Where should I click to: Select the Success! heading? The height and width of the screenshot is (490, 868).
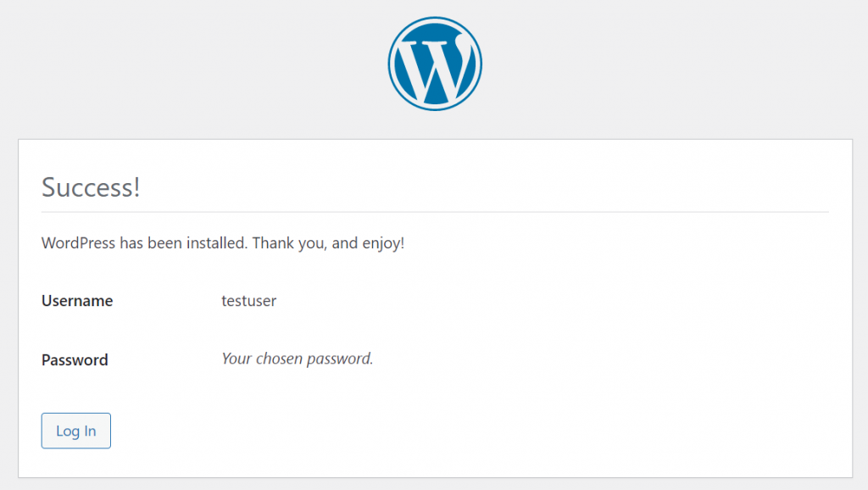point(90,187)
